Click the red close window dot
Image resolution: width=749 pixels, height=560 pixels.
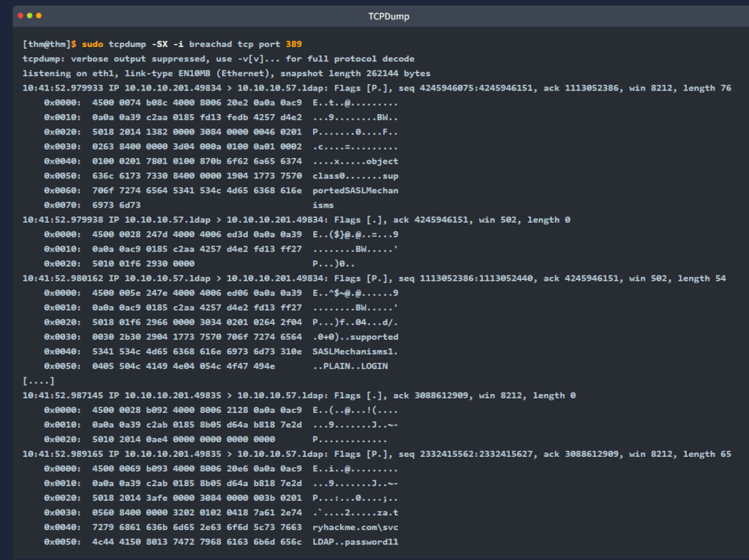coord(20,16)
